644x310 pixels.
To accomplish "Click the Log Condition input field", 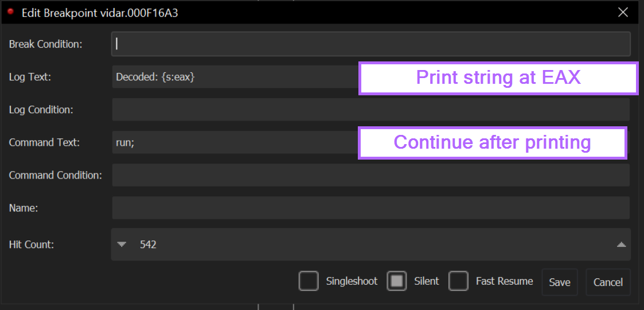I will coord(370,110).
